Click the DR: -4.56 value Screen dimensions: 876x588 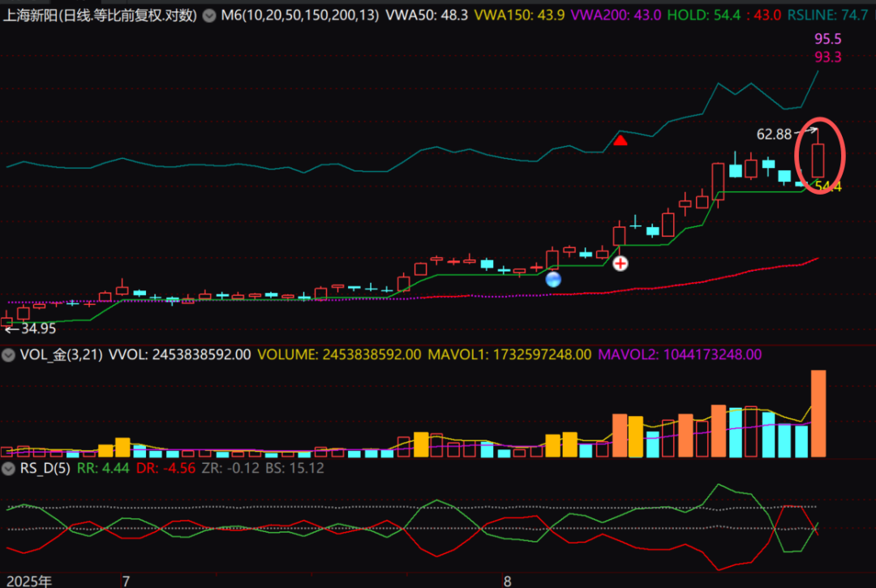click(166, 468)
